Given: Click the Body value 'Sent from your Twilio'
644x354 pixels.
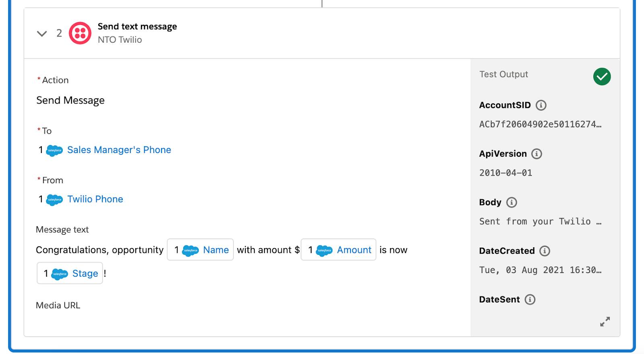Looking at the screenshot, I should (x=540, y=222).
